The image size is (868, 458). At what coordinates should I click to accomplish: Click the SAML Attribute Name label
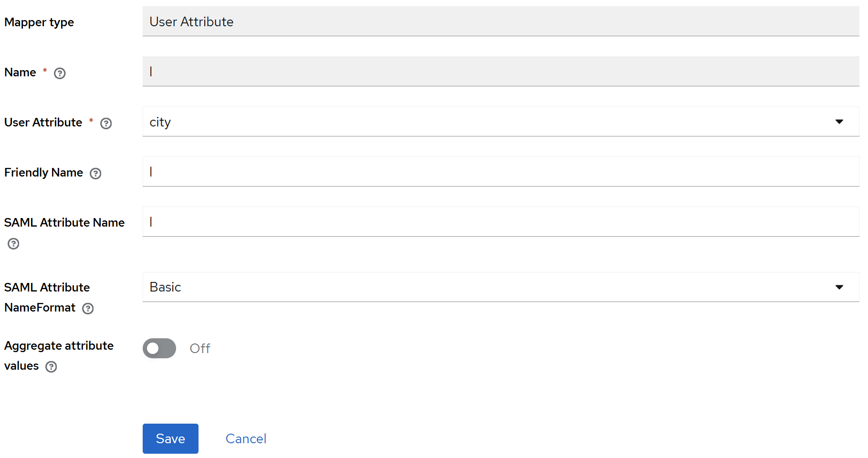point(64,222)
